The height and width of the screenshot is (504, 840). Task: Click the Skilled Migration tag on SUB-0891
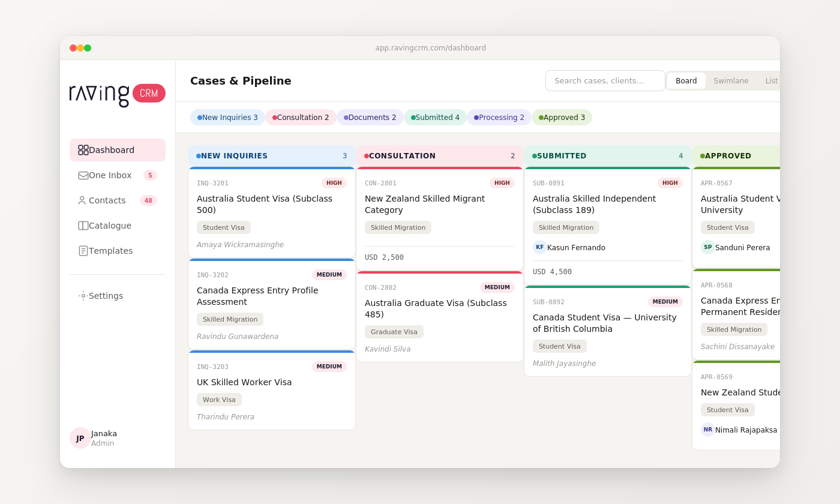566,227
